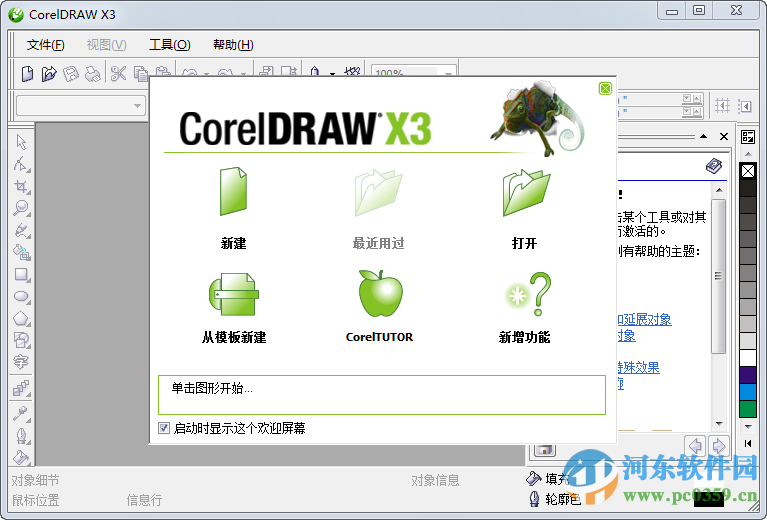Screen dimensions: 767x520
Task: Expand color palette flyout arrow
Action: tap(748, 444)
